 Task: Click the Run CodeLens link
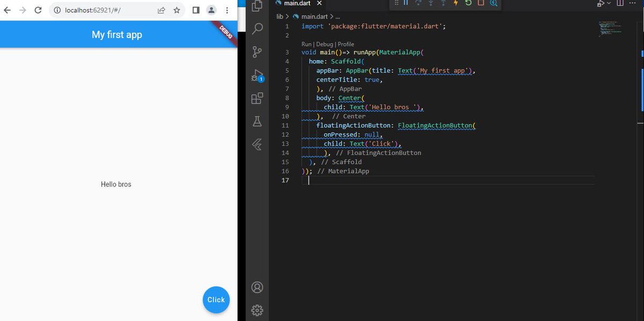point(306,44)
